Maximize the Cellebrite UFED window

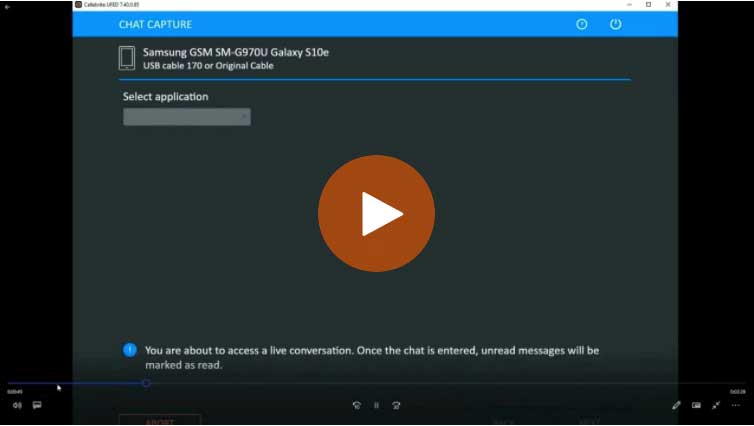click(x=648, y=4)
